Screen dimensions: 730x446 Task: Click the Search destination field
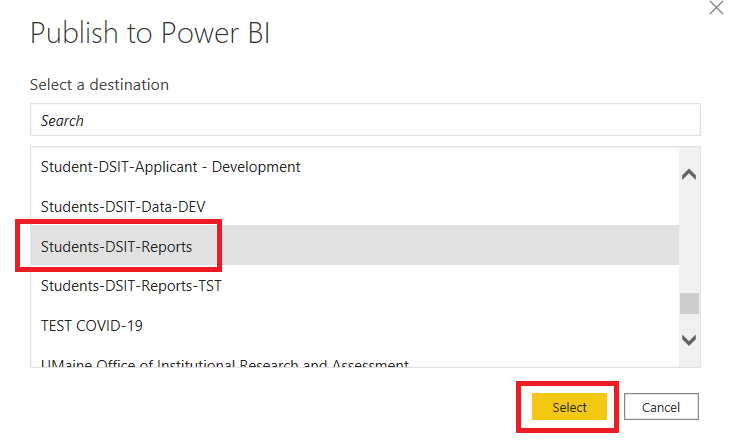[365, 120]
